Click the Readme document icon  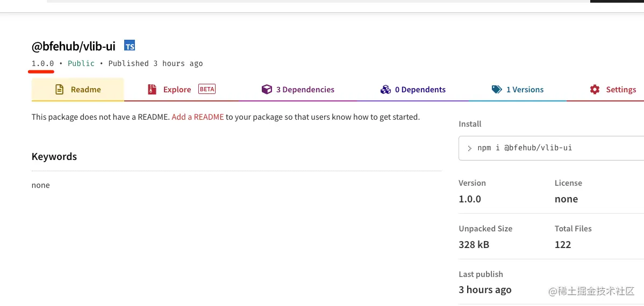pyautogui.click(x=60, y=90)
